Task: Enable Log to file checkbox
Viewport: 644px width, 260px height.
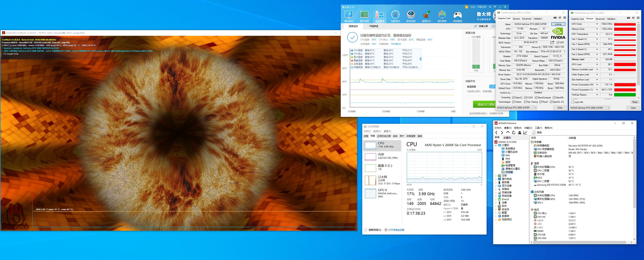Action: (573, 102)
